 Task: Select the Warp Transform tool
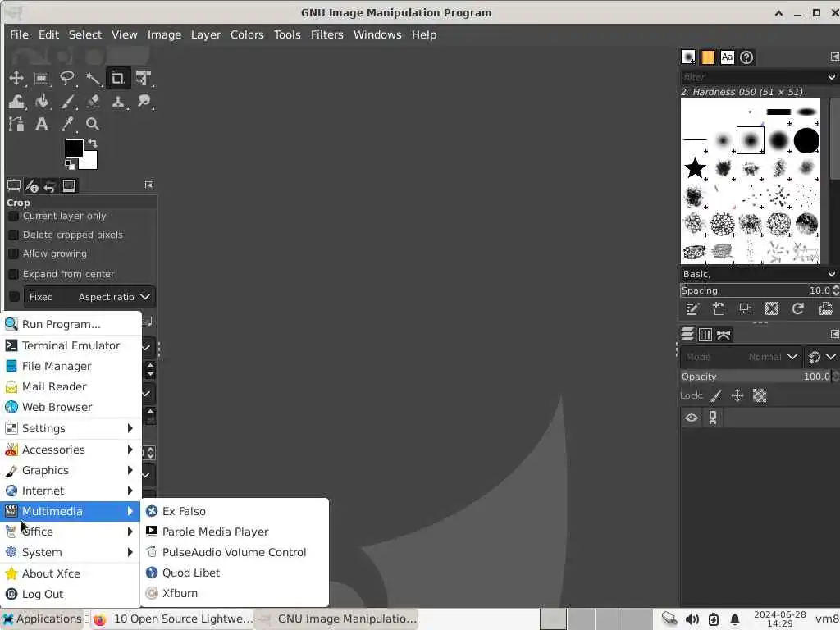click(16, 101)
